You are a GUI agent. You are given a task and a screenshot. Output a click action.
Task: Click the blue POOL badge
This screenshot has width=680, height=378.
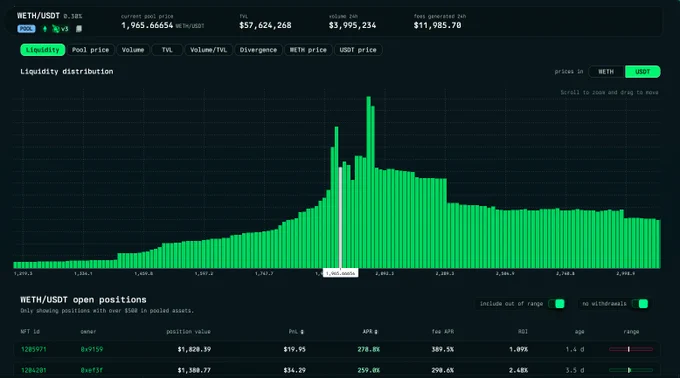point(26,29)
